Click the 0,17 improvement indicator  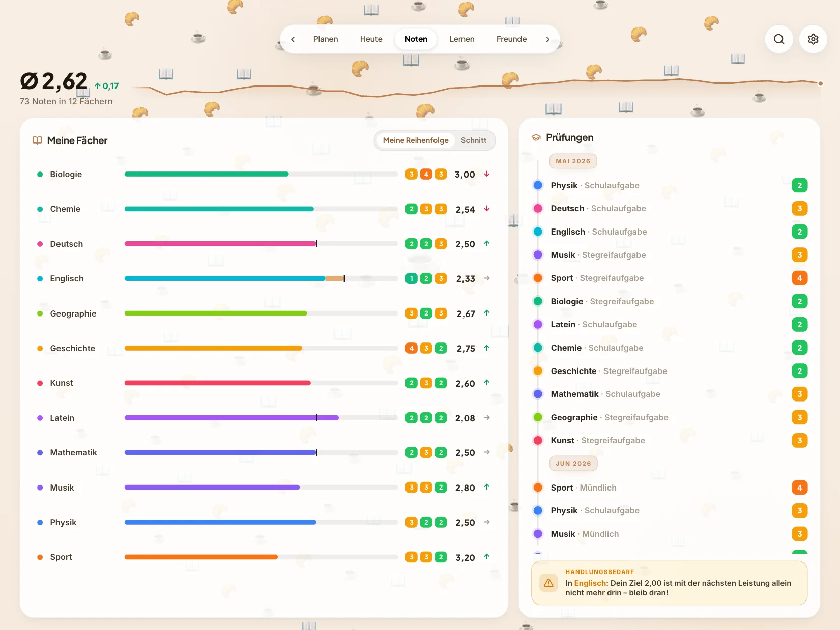point(106,87)
